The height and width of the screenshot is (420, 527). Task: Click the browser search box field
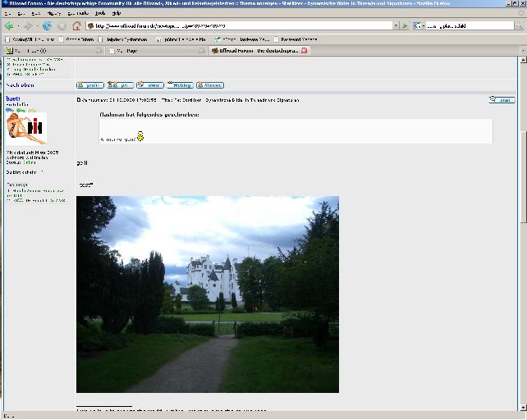pyautogui.click(x=470, y=25)
